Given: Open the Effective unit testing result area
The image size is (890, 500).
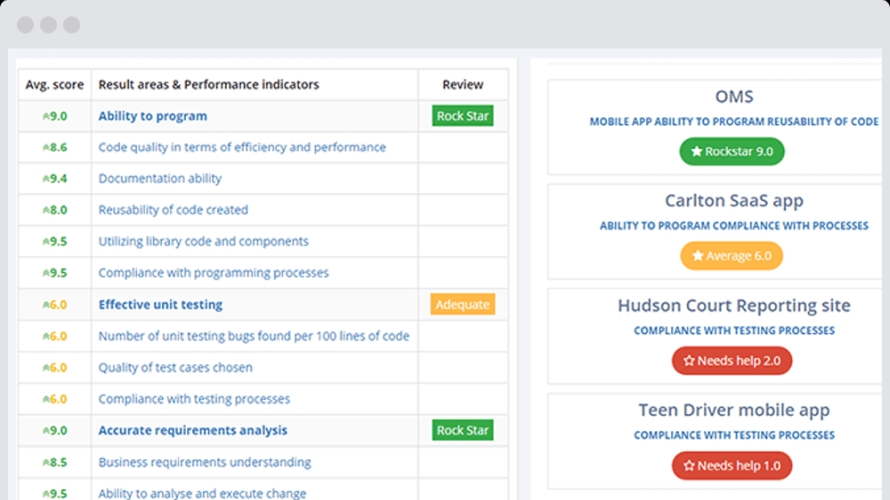Looking at the screenshot, I should pyautogui.click(x=160, y=305).
